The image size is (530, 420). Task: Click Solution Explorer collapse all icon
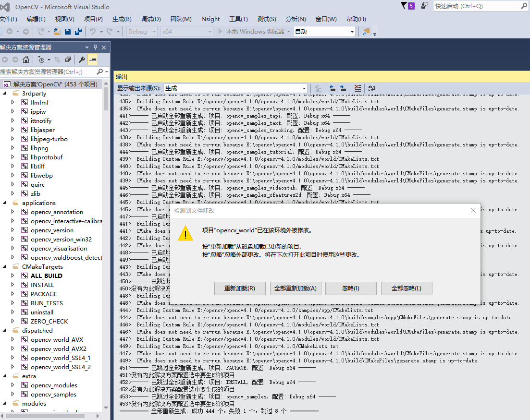(68, 60)
